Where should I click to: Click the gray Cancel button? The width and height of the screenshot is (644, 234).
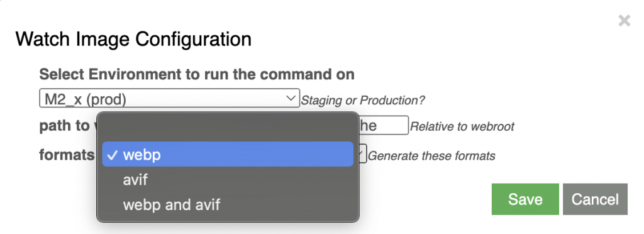point(595,199)
